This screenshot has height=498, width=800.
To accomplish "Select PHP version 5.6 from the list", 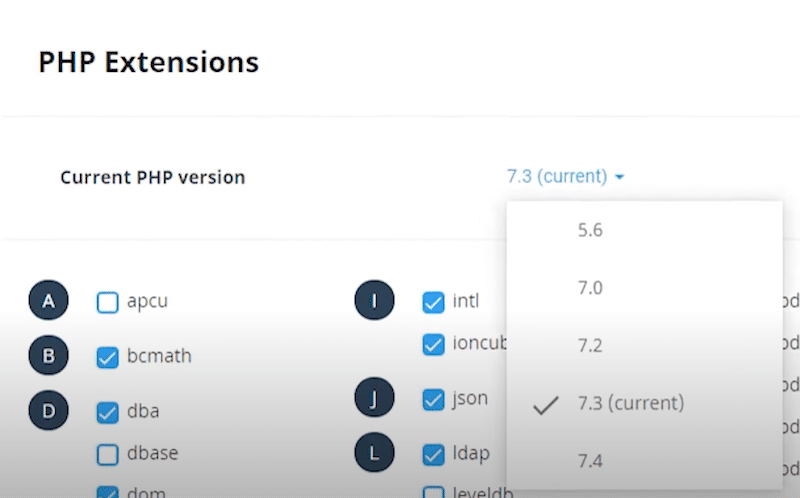I will (590, 230).
